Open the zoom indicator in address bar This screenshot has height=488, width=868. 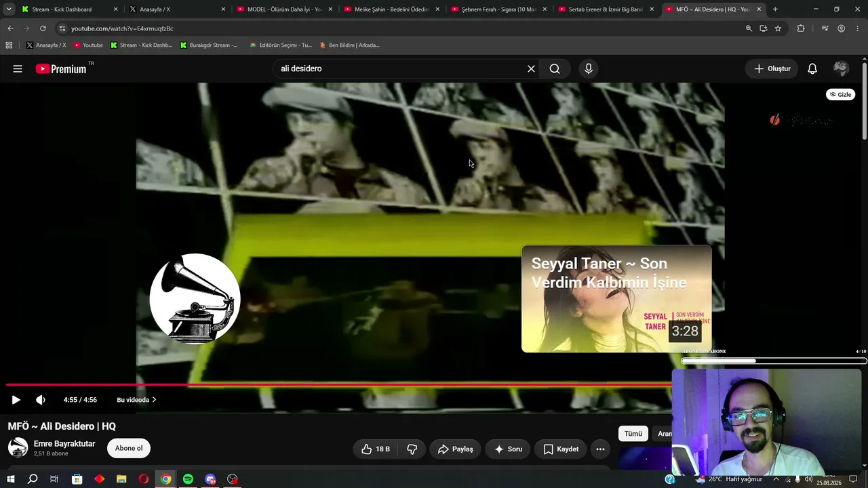coord(749,28)
